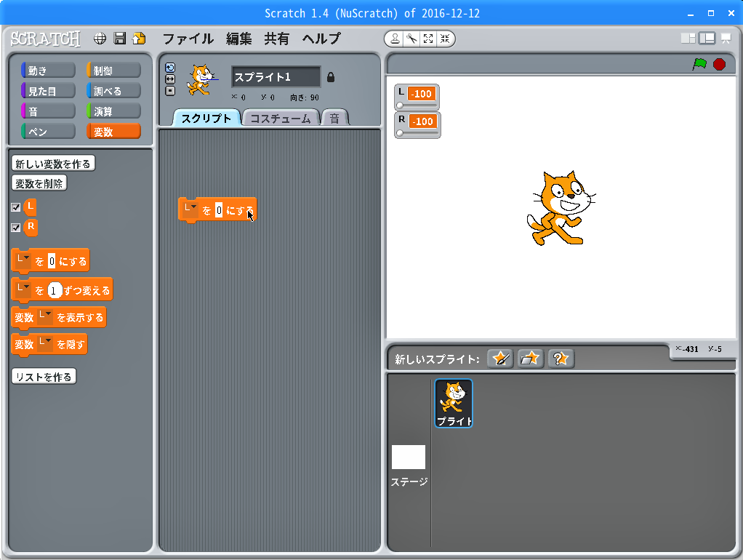Image resolution: width=743 pixels, height=560 pixels.
Task: Open the 見た目 block category
Action: [x=48, y=91]
